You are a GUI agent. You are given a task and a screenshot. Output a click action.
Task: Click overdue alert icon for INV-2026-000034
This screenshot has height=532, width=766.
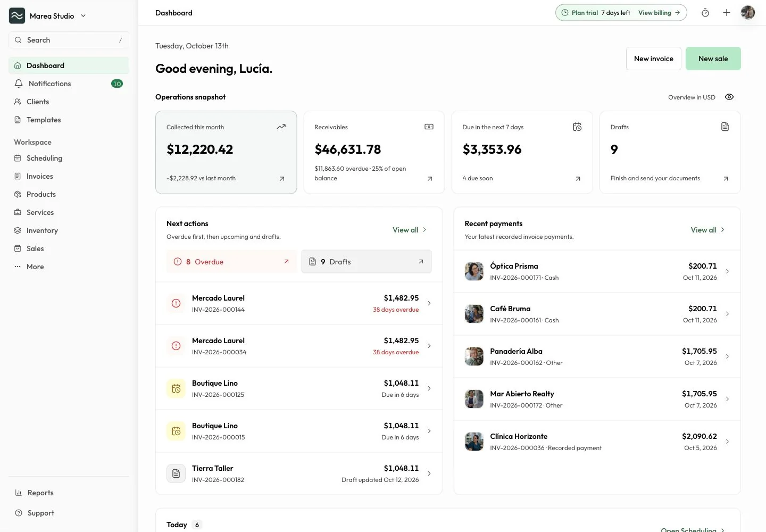click(x=176, y=346)
